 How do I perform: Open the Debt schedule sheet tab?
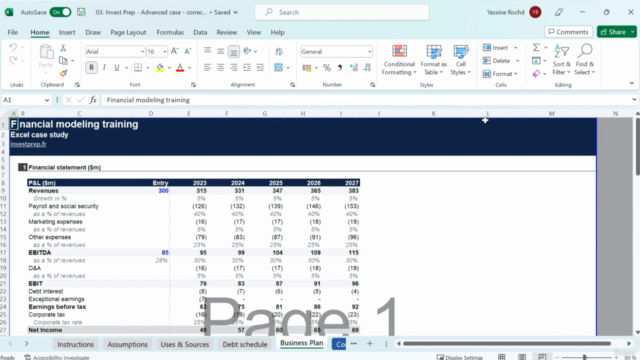point(245,344)
